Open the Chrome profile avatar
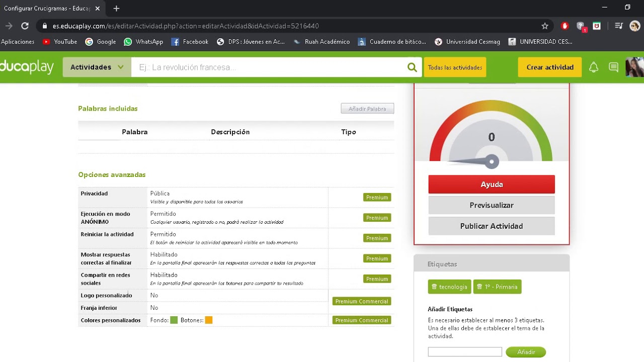Image resolution: width=644 pixels, height=362 pixels. click(x=634, y=26)
